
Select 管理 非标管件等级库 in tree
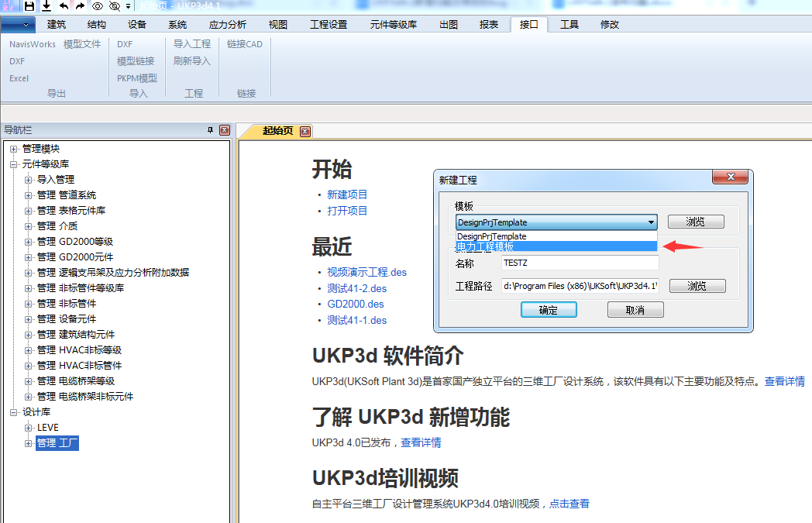point(81,288)
